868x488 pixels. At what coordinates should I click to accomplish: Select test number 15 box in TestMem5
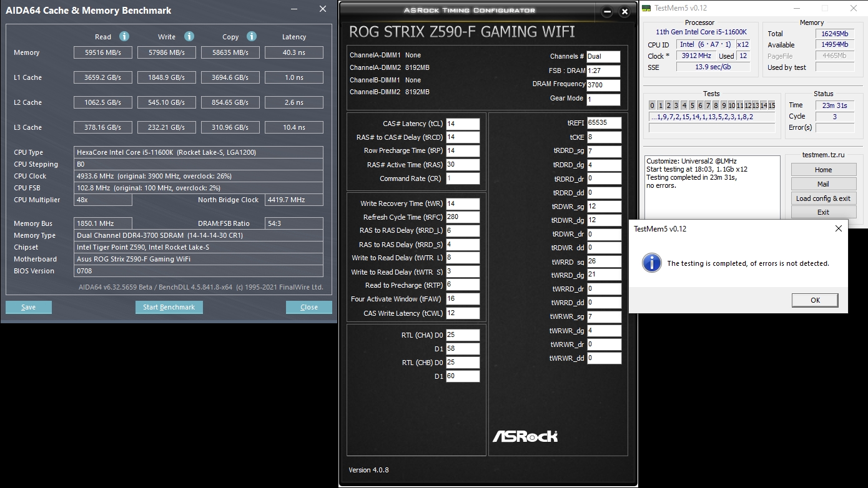point(771,105)
